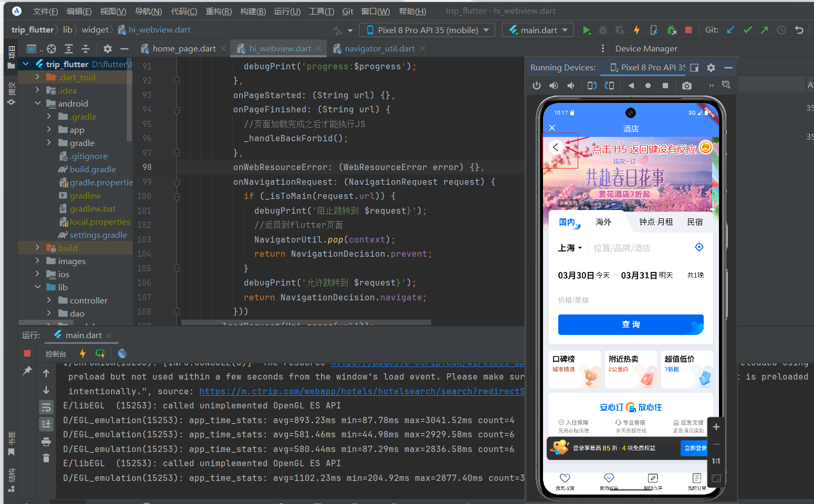Open the device selector Pixel 8 Pro dropdown
Screen dimensions: 814x504
[427, 30]
